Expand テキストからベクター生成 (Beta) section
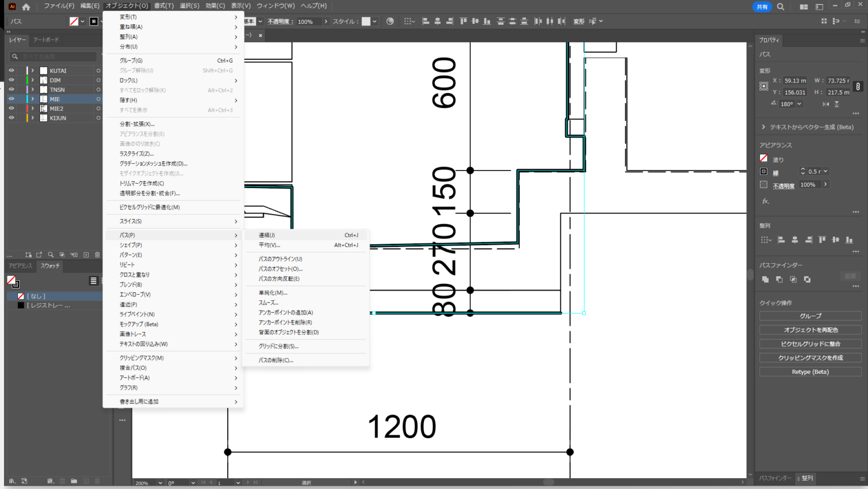868x489 pixels. pyautogui.click(x=763, y=127)
